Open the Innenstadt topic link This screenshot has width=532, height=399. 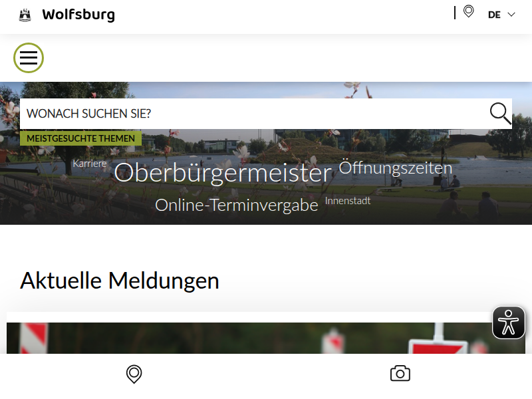(x=348, y=201)
